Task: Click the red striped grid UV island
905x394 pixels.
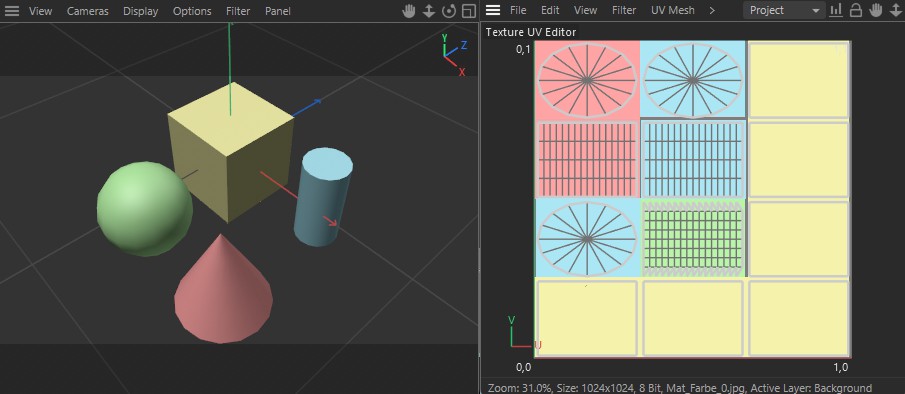Action: [587, 160]
